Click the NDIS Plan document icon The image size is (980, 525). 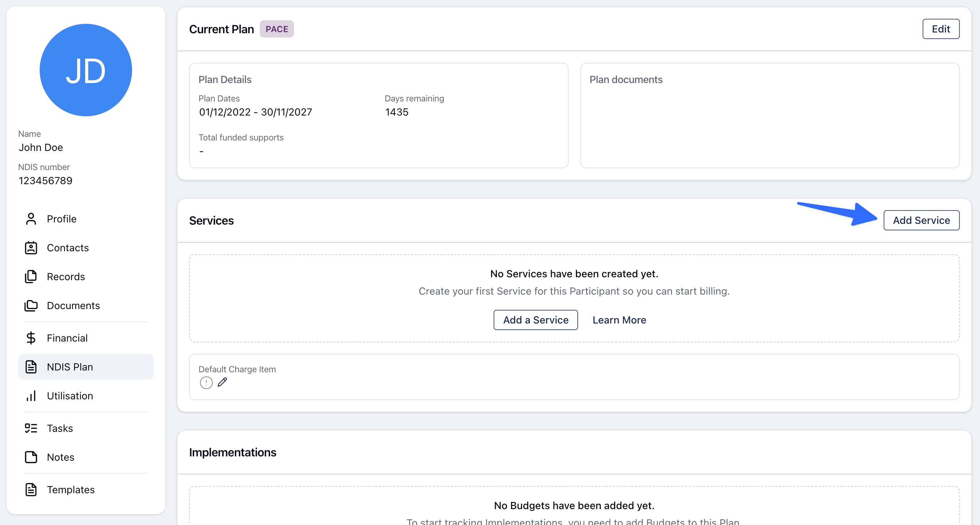click(x=31, y=367)
